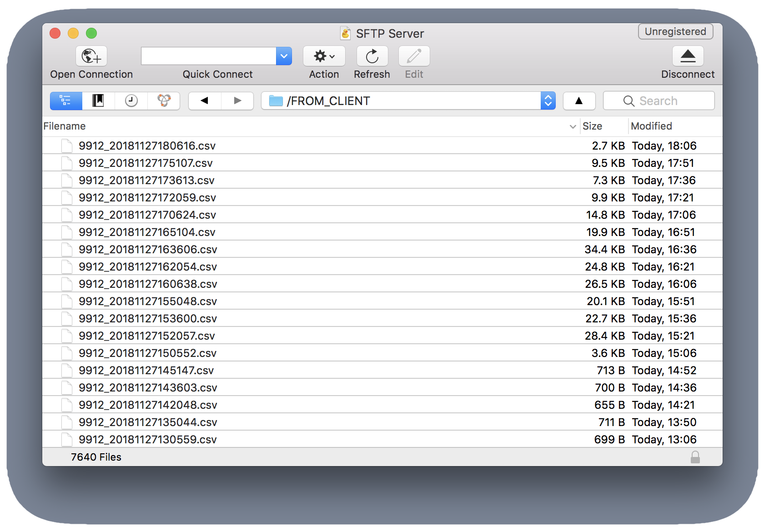Disconnect from the server with eject icon

[688, 56]
